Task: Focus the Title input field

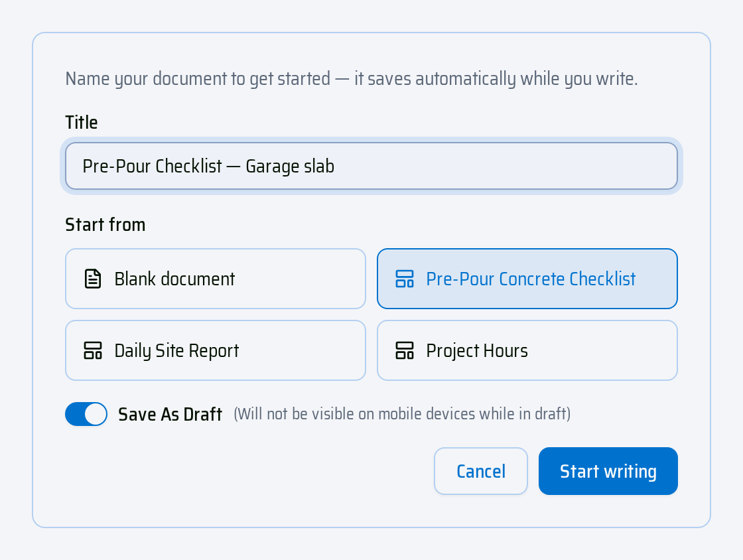Action: coord(371,166)
